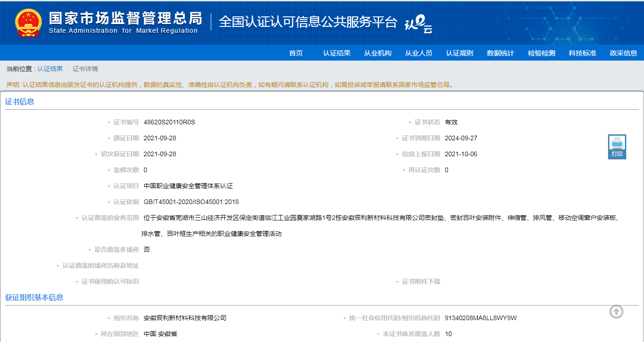This screenshot has height=342, width=644.
Task: Open the 政采信息 menu
Action: [624, 53]
